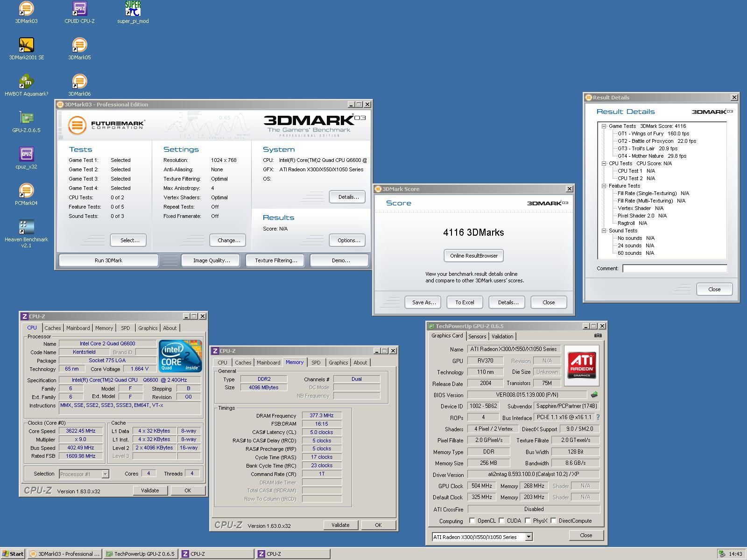Screen dimensions: 747x560
Task: Collapse the Feature Tests tree node
Action: point(604,186)
